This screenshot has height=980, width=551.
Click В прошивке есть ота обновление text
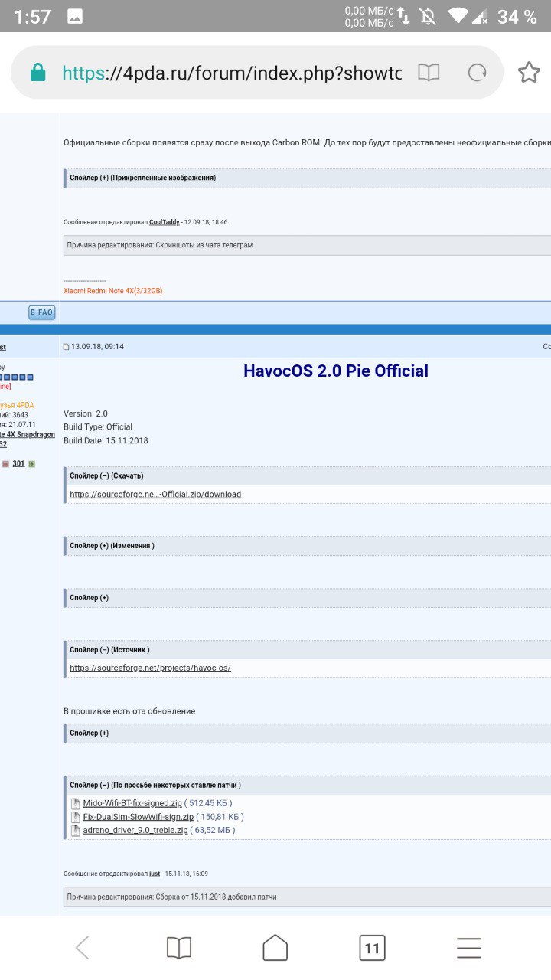129,711
